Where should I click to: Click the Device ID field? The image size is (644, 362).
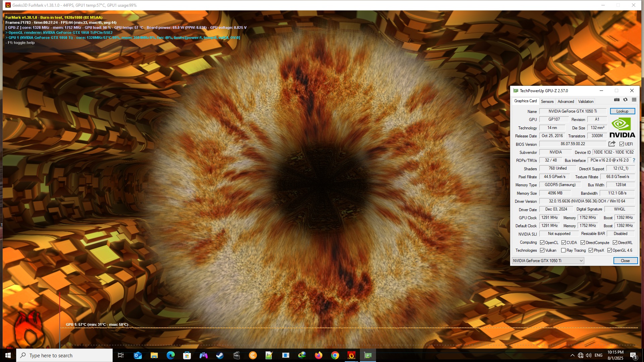pos(613,152)
